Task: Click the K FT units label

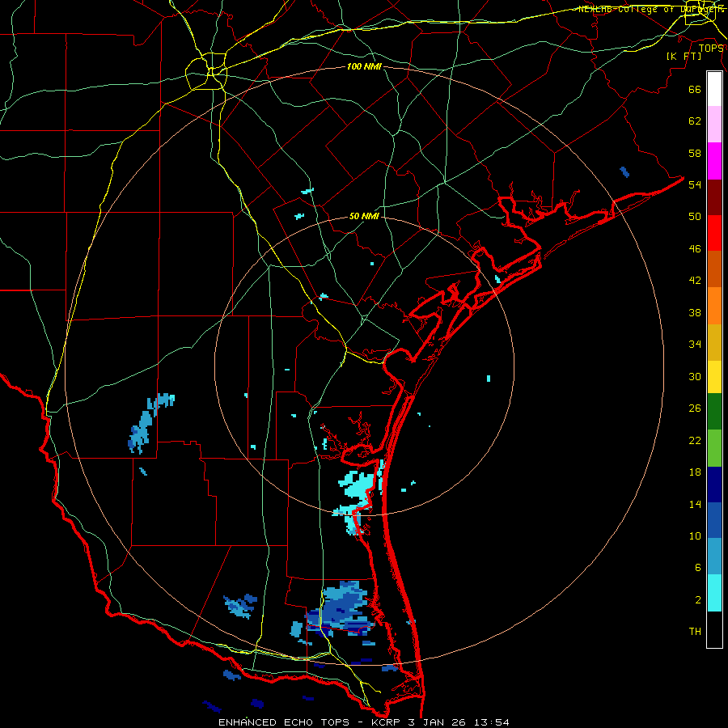Action: [684, 56]
